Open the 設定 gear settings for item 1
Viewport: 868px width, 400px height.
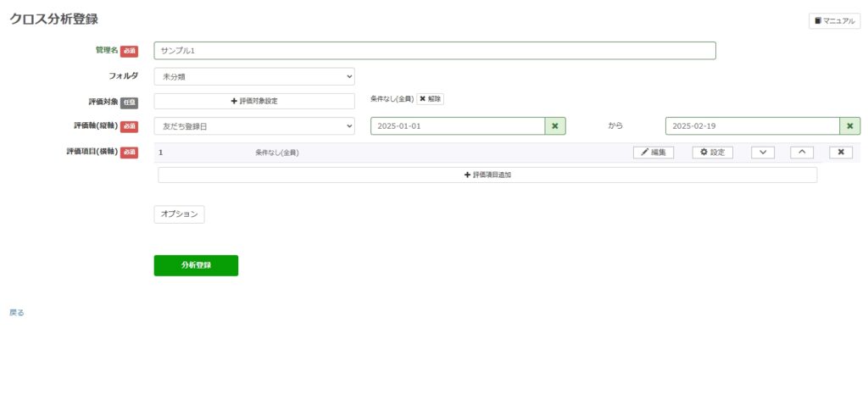pos(712,153)
